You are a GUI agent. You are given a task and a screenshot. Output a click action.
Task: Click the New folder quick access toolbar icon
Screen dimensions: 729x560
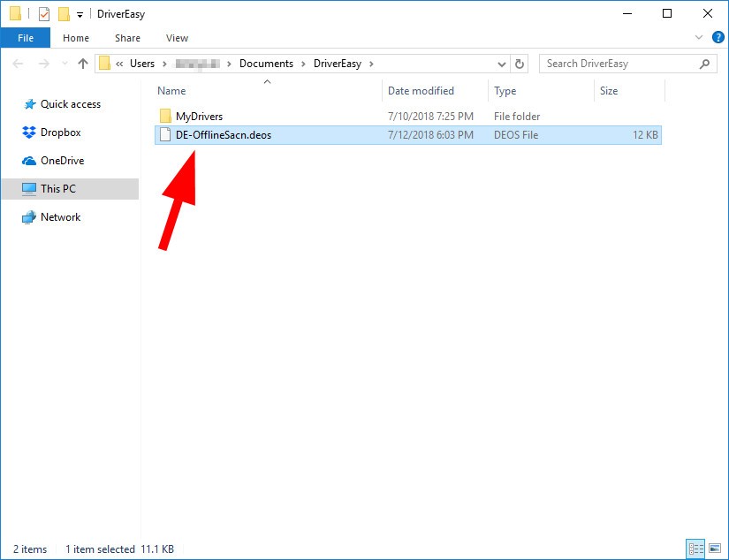(64, 14)
